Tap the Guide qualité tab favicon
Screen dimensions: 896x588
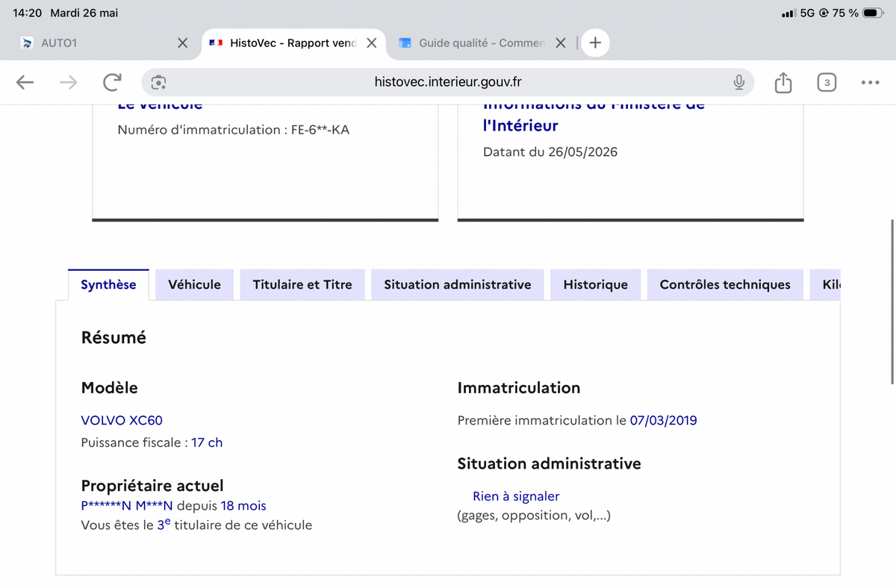point(405,43)
